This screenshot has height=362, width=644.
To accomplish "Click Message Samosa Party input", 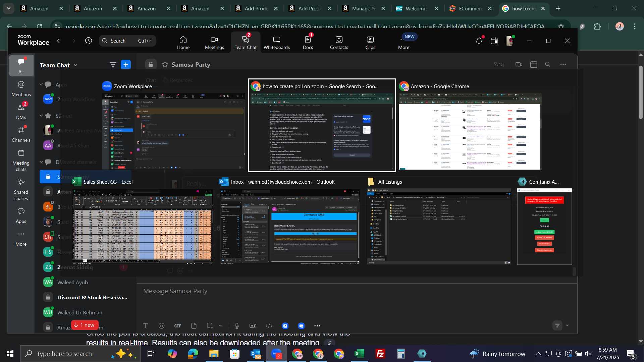I will tap(356, 291).
